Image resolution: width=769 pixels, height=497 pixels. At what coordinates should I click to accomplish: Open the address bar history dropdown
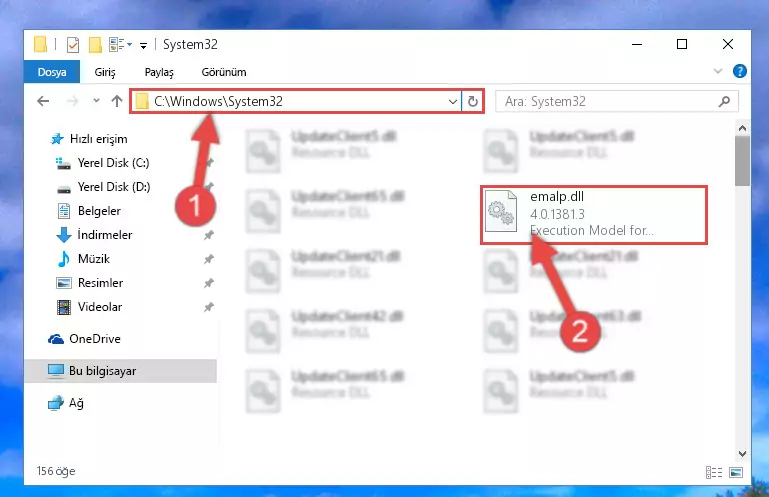pos(453,102)
